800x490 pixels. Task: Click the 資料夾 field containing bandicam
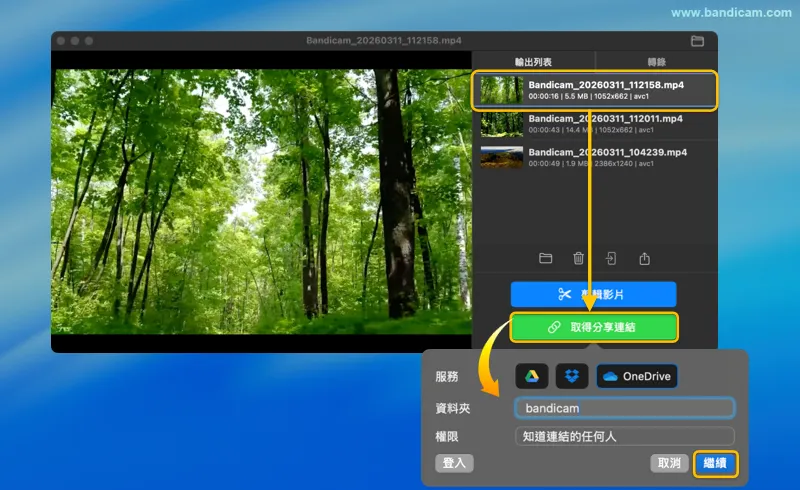tap(624, 408)
